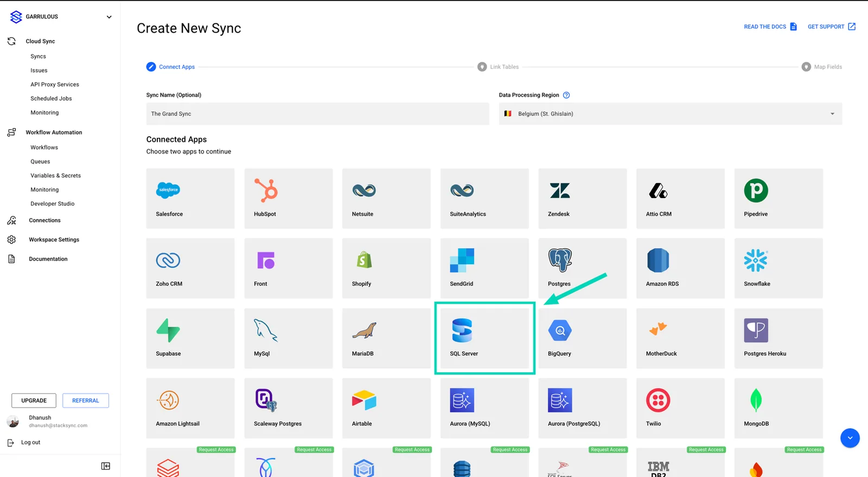Pick the Twilio app icon
Image resolution: width=868 pixels, height=477 pixels.
coord(658,400)
